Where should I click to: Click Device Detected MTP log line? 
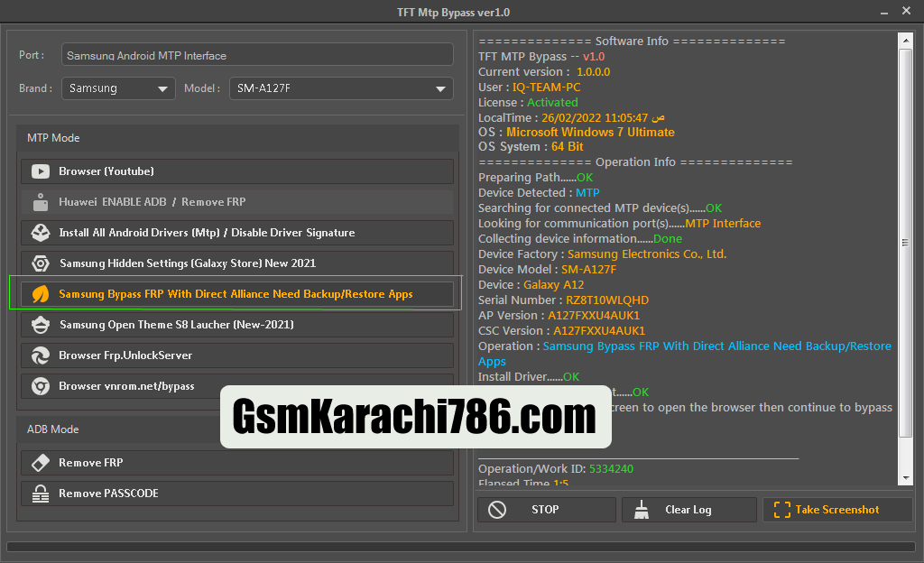[x=539, y=192]
